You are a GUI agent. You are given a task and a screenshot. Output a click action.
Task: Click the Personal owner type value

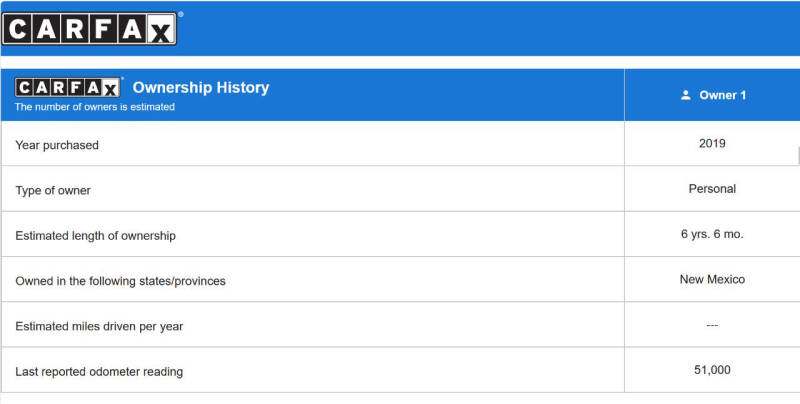712,189
